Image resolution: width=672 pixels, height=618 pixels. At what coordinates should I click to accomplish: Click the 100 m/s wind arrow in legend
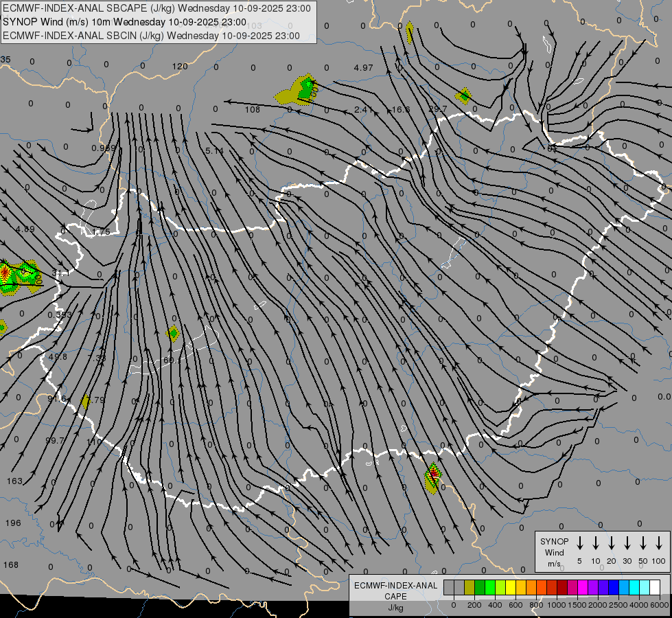[659, 543]
